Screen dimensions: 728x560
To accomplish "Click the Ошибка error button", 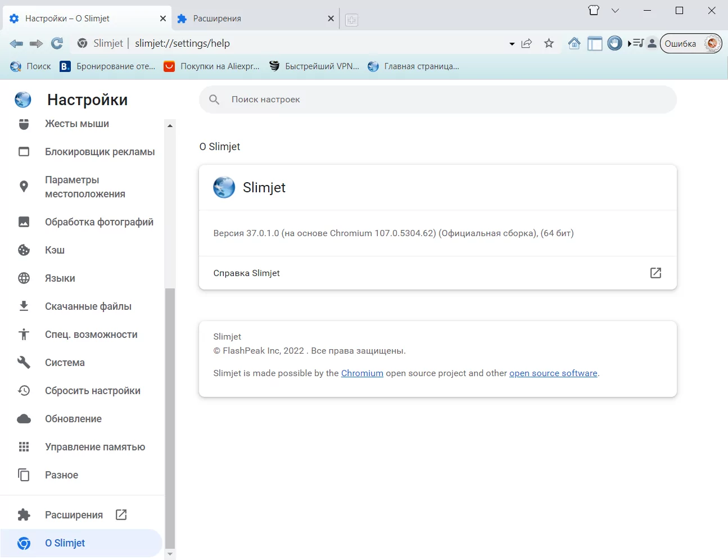I will (x=691, y=43).
